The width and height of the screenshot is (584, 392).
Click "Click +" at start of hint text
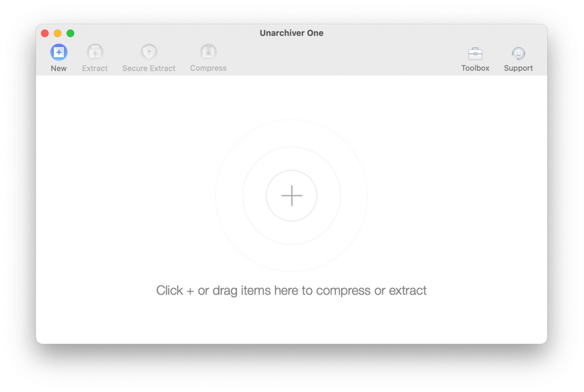pyautogui.click(x=175, y=291)
